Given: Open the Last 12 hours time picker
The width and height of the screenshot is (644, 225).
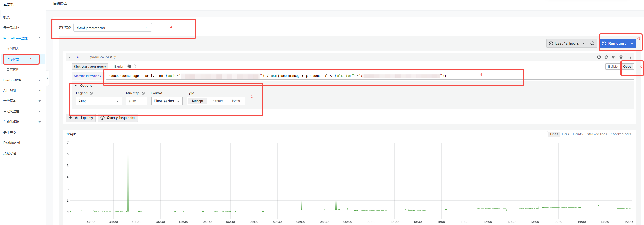Looking at the screenshot, I should click(567, 43).
